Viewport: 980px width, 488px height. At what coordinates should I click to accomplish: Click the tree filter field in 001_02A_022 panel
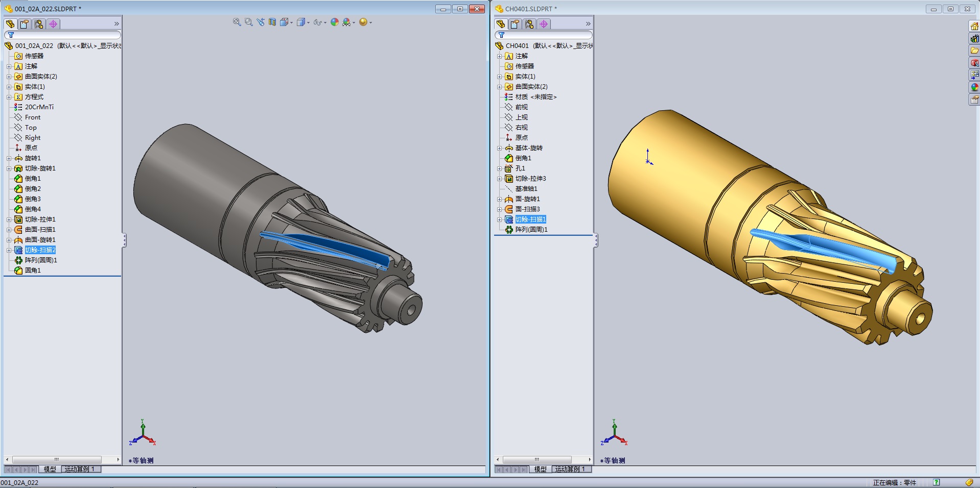point(63,35)
